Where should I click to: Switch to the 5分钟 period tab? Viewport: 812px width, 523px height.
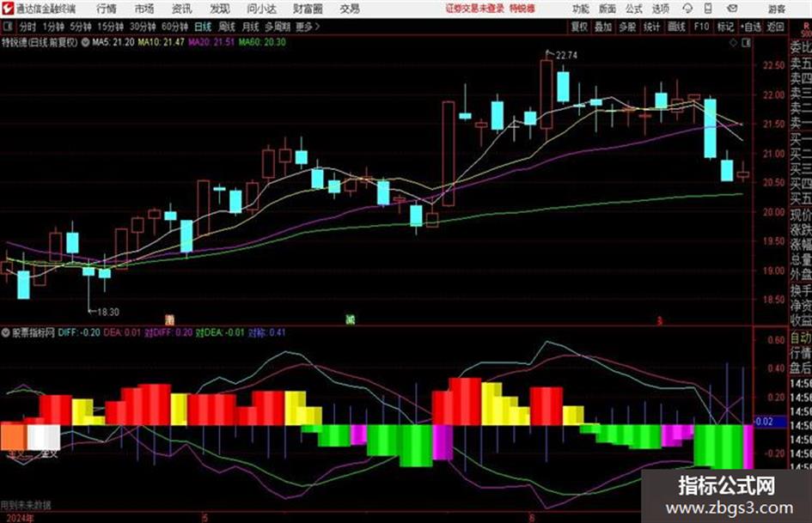80,27
